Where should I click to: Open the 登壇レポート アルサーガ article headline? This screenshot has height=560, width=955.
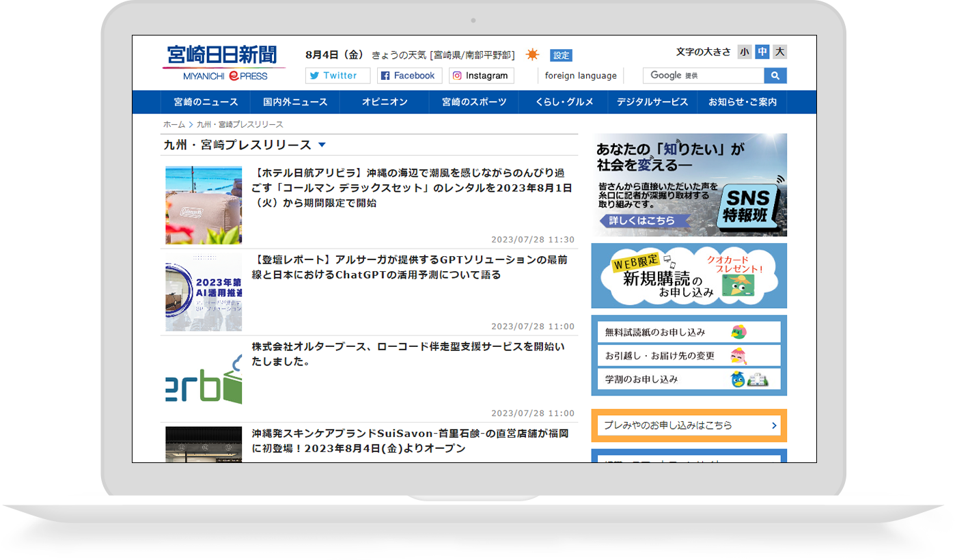click(x=410, y=267)
